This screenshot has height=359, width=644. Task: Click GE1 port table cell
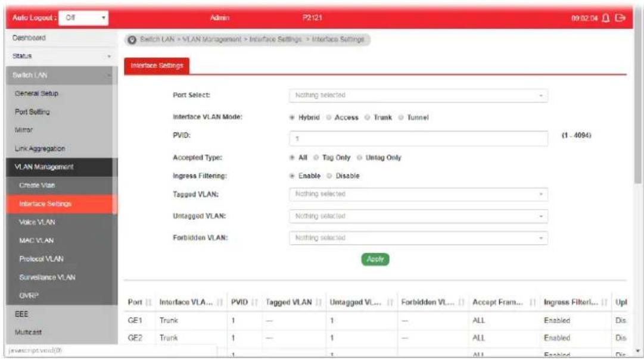click(135, 320)
